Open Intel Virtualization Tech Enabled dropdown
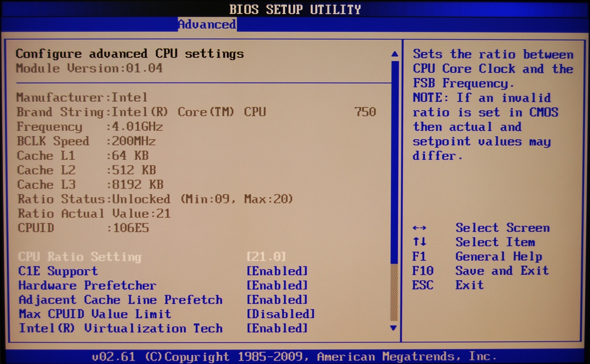Screen dimensions: 590x364 point(277,329)
